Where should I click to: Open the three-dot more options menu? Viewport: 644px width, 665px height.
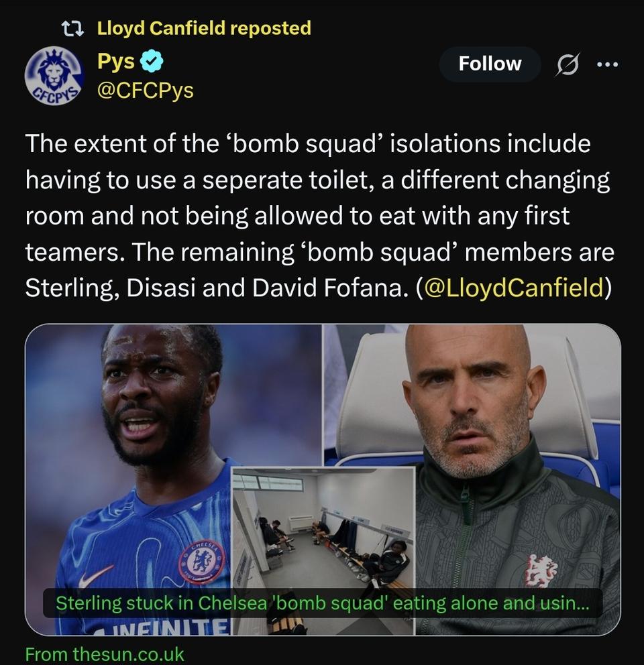click(x=606, y=64)
